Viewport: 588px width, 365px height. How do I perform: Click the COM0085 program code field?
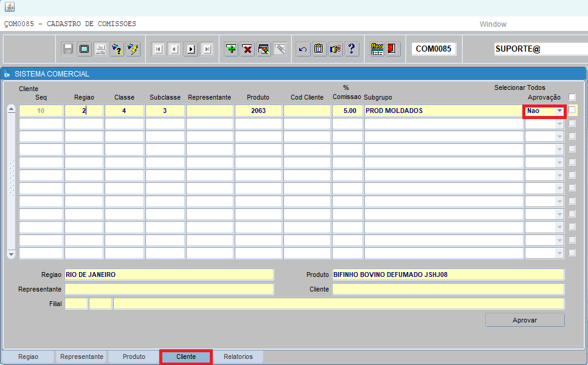tap(434, 49)
